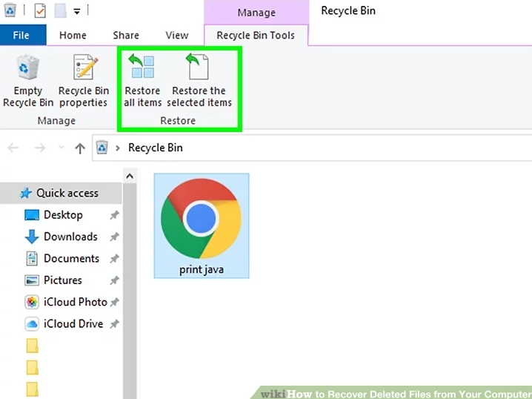Select the Recycle Bin Tools tab

tap(255, 35)
